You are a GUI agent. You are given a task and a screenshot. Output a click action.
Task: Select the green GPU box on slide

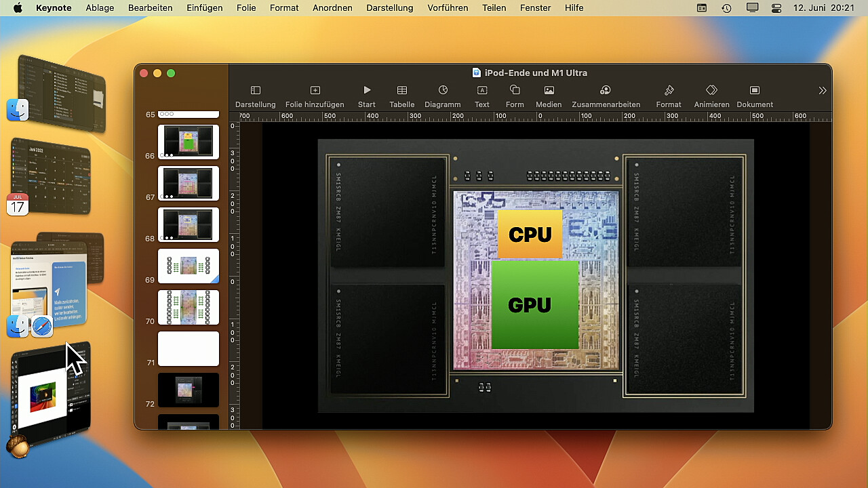[x=535, y=305]
